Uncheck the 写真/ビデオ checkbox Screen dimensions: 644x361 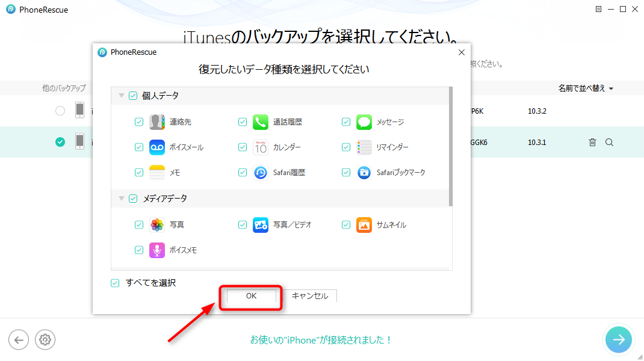pos(243,224)
